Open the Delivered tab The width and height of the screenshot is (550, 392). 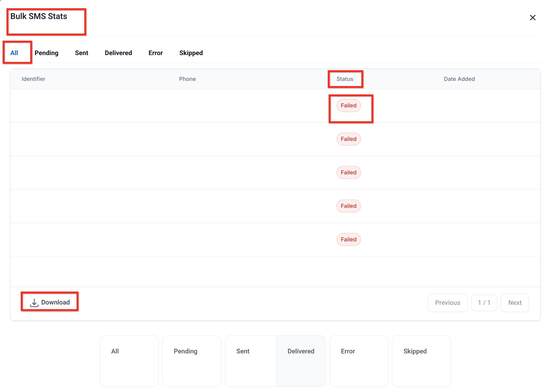point(118,53)
